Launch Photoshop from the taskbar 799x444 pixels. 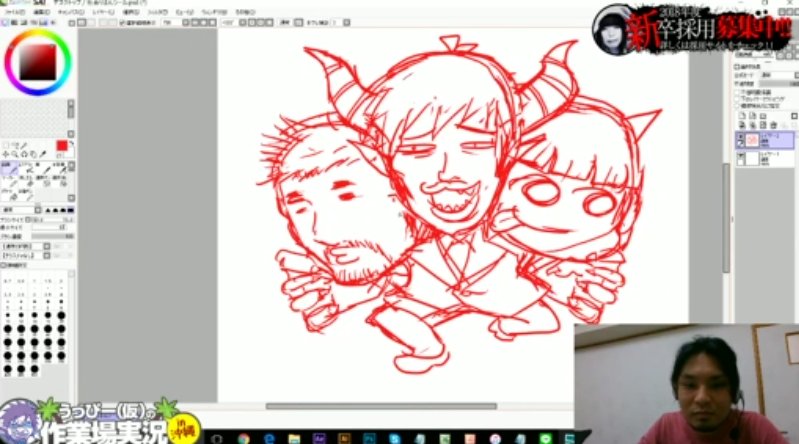[370, 437]
